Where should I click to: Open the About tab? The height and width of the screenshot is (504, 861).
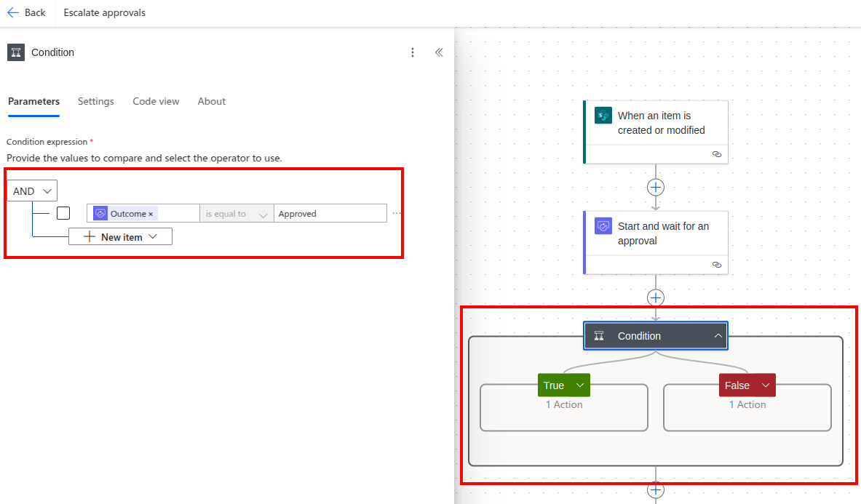pyautogui.click(x=212, y=101)
